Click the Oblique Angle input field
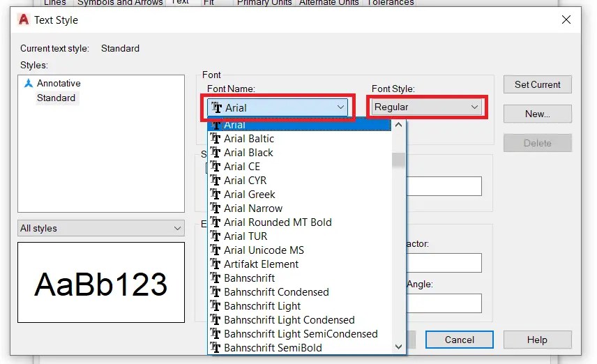This screenshot has width=597, height=364. (x=444, y=303)
